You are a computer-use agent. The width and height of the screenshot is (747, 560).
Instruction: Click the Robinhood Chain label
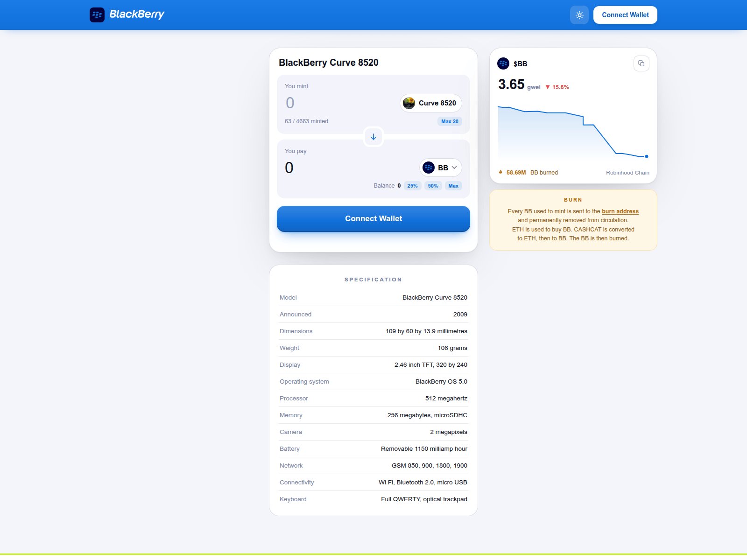coord(627,173)
